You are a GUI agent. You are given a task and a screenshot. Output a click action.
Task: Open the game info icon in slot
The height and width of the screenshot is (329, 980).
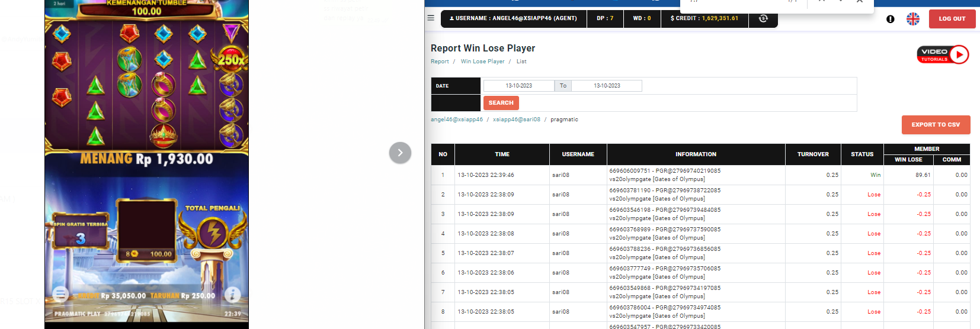click(232, 294)
